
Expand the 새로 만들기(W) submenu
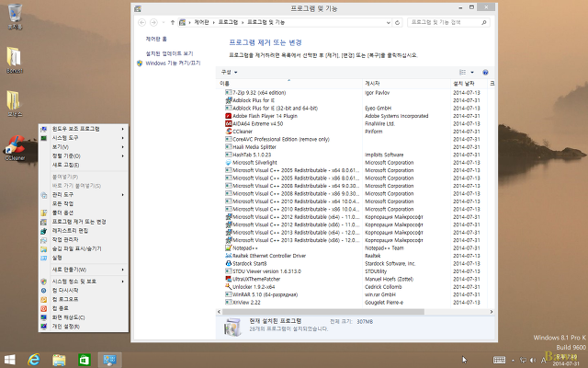point(84,270)
